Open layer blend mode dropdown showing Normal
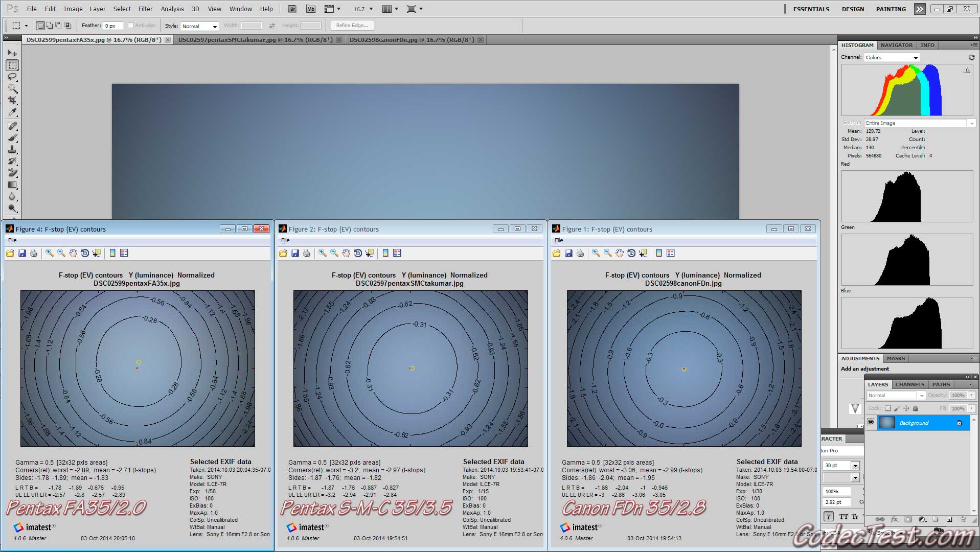The image size is (980, 552). click(896, 395)
